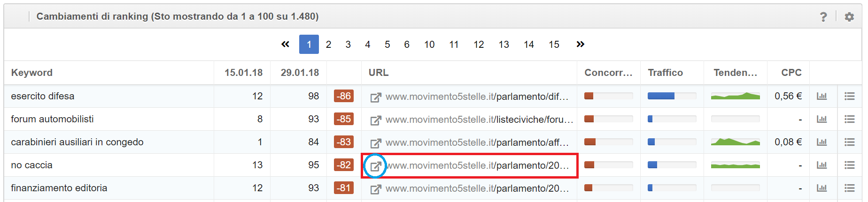Open external link for esercito difesa URL

tap(375, 97)
